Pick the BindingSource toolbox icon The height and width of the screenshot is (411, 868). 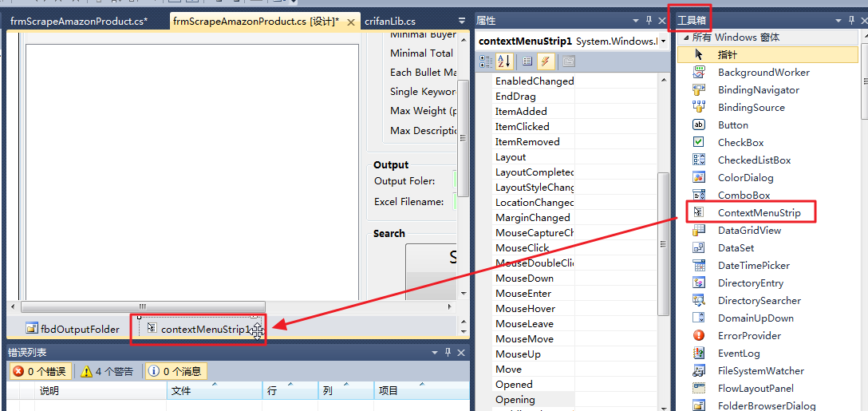coord(699,107)
